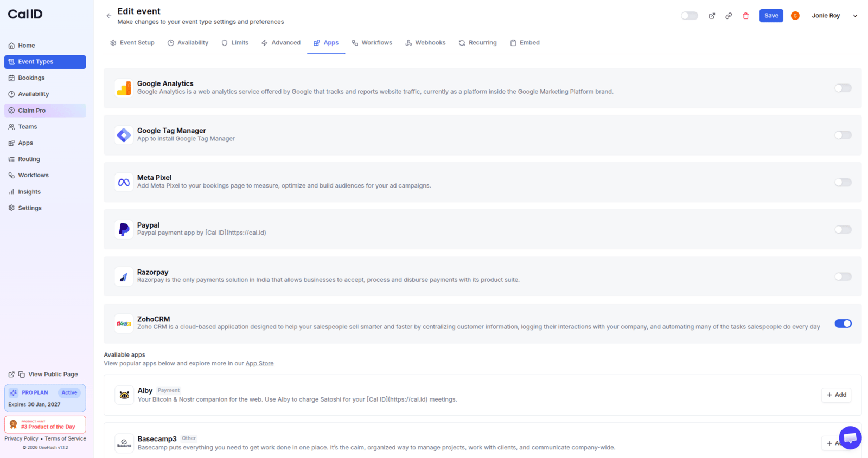
Task: Open Teams in sidebar
Action: click(45, 127)
